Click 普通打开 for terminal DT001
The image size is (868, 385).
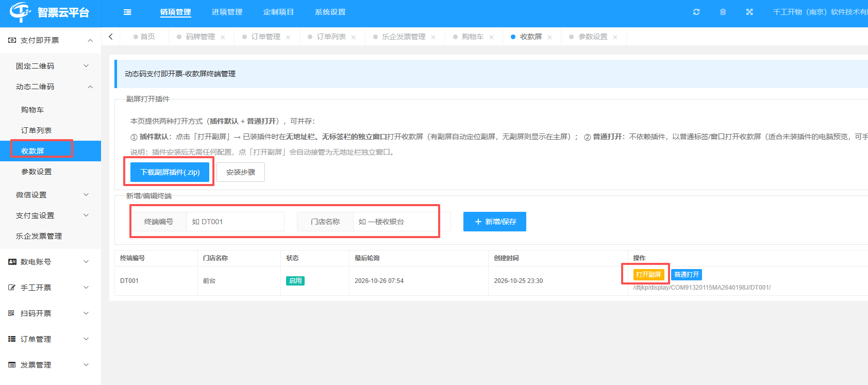(x=687, y=275)
